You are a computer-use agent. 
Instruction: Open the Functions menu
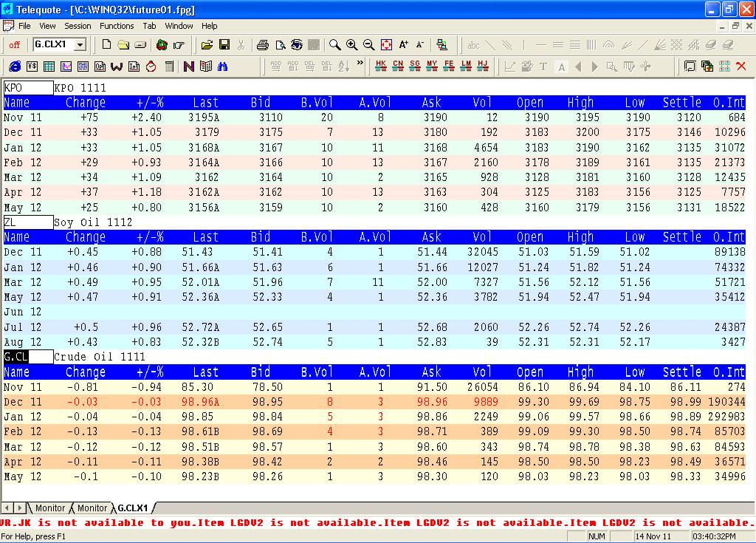(117, 26)
